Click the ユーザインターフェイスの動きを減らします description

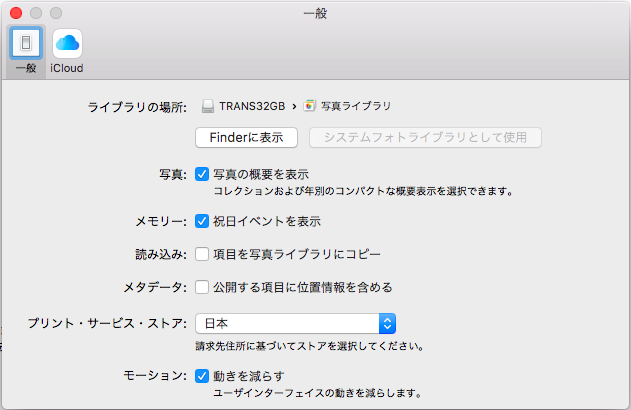click(318, 393)
